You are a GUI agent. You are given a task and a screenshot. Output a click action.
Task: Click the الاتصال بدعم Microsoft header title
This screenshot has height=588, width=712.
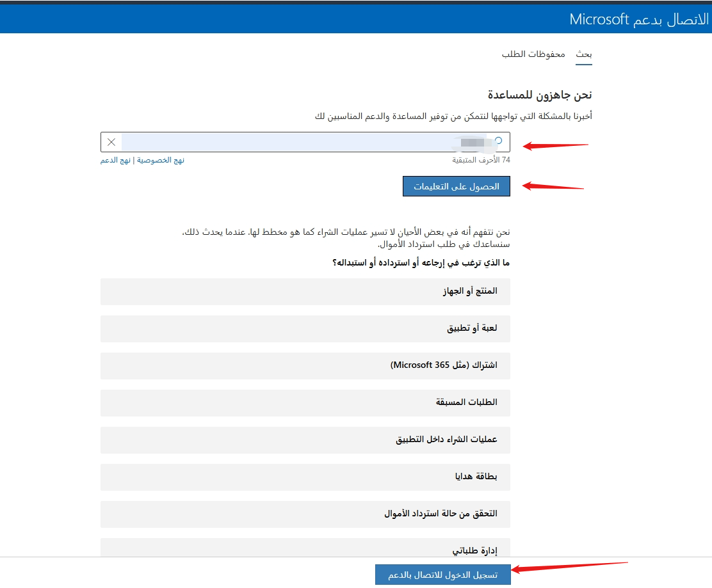(639, 19)
